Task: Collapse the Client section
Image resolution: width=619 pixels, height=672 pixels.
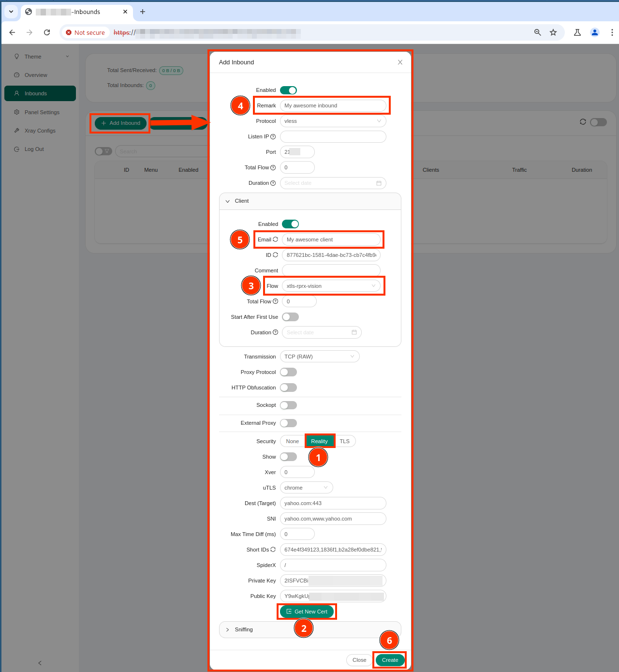Action: pyautogui.click(x=310, y=201)
